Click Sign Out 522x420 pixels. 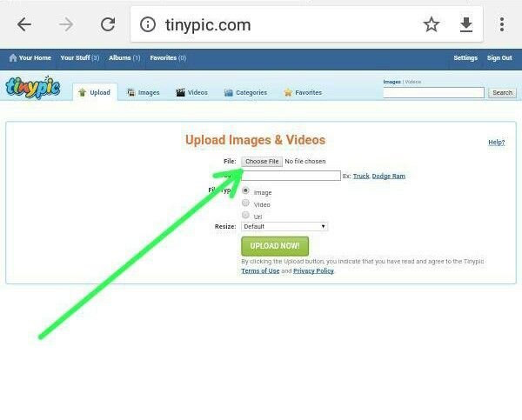[499, 58]
